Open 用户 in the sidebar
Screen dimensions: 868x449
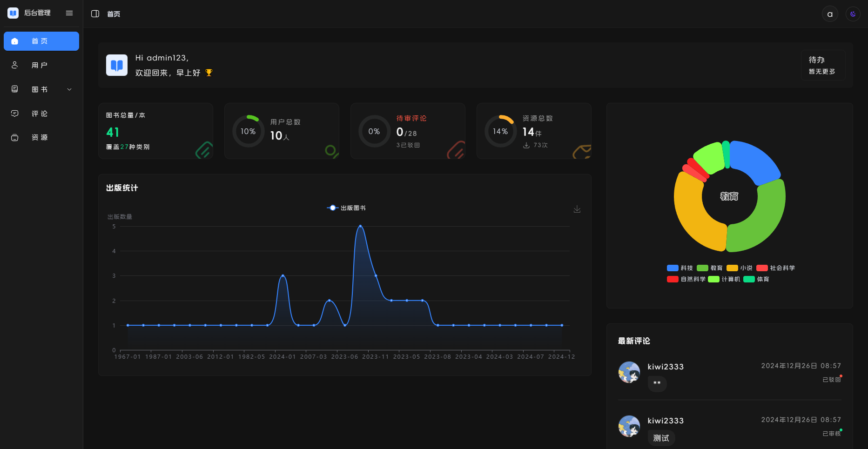click(x=41, y=65)
